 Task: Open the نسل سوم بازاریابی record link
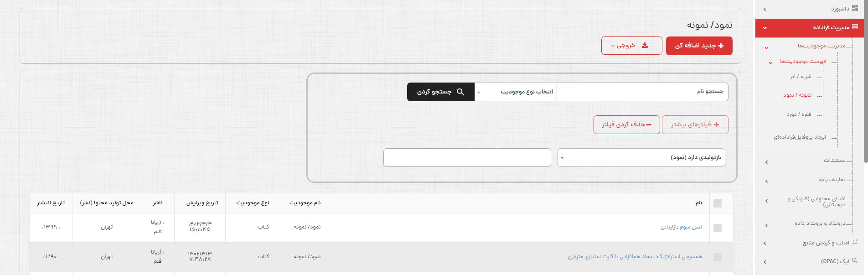(681, 227)
